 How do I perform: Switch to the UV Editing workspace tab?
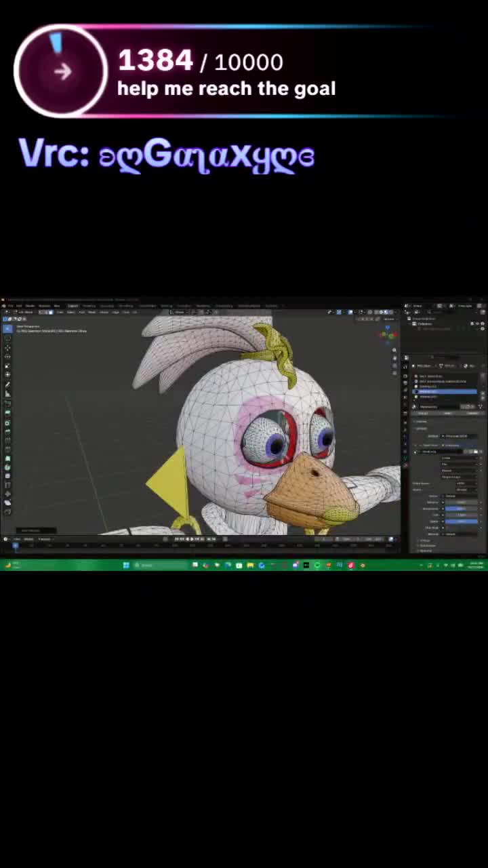(126, 306)
